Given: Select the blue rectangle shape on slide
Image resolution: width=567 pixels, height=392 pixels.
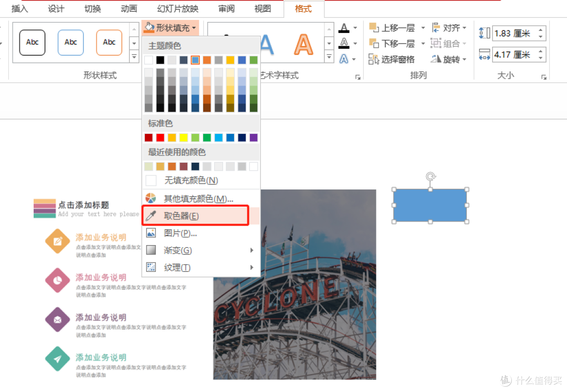Looking at the screenshot, I should [430, 205].
